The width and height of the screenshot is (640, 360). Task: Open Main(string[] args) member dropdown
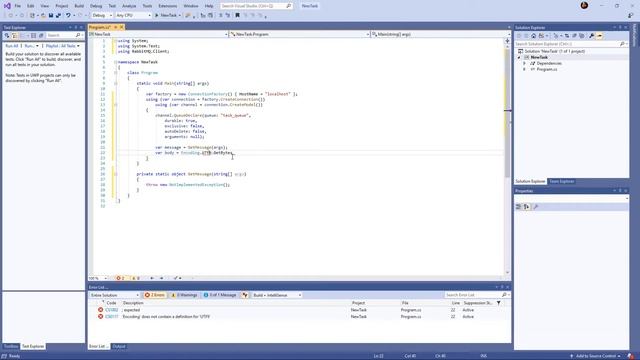coord(440,34)
